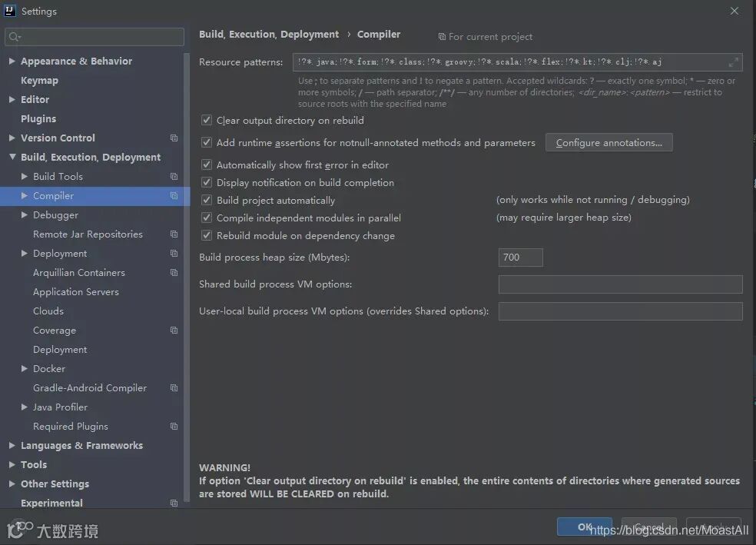Select Remote Jar Repositories in tree
756x545 pixels.
point(88,234)
